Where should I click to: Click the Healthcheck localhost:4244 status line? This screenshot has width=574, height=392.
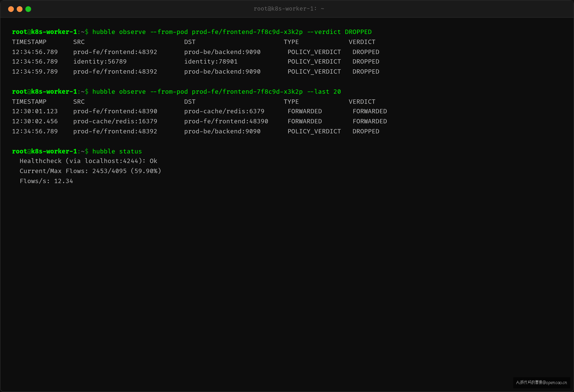[x=88, y=161]
